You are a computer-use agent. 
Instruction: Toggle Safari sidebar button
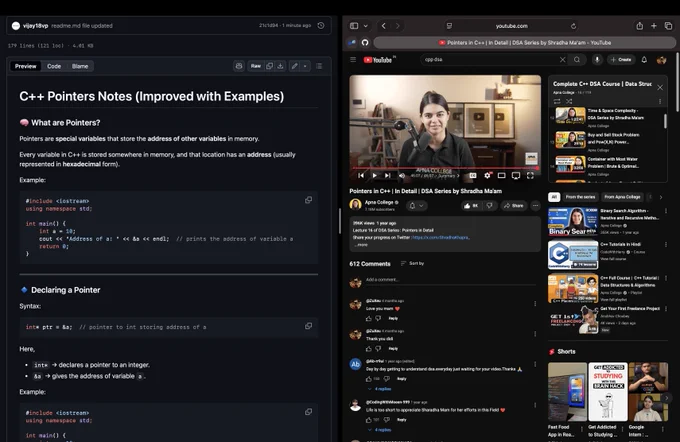[x=354, y=26]
